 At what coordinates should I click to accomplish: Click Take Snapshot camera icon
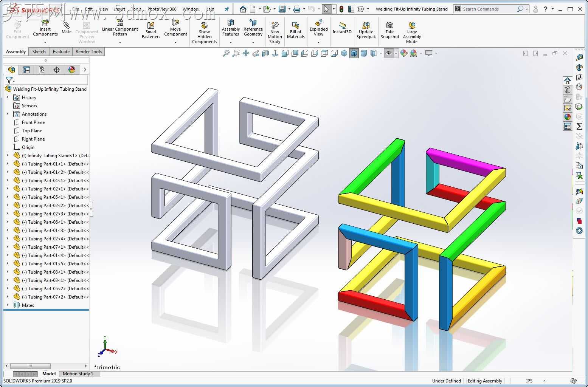pyautogui.click(x=390, y=30)
